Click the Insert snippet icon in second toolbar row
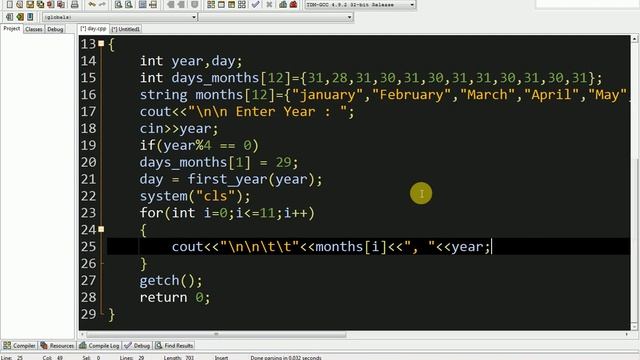 (x=9, y=17)
